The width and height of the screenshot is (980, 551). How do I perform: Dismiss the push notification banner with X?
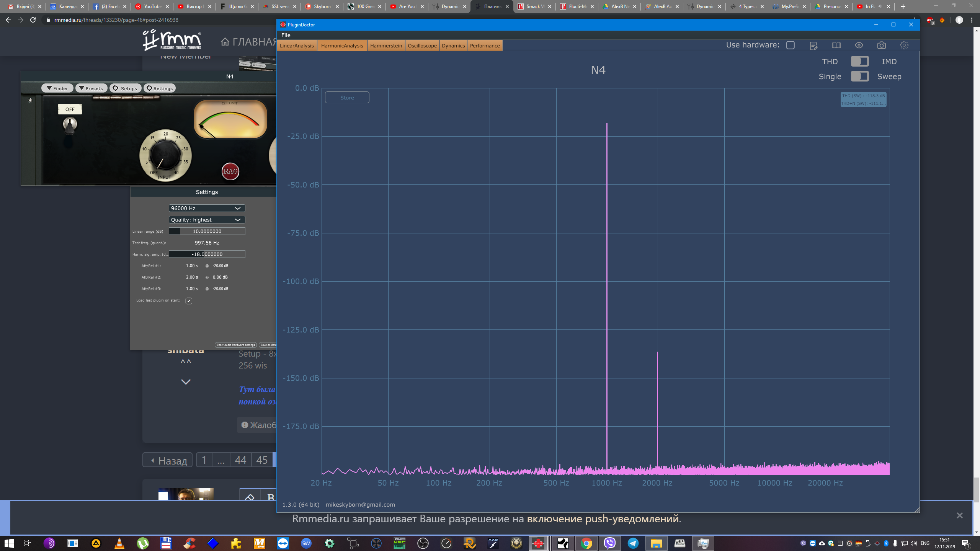pyautogui.click(x=959, y=515)
